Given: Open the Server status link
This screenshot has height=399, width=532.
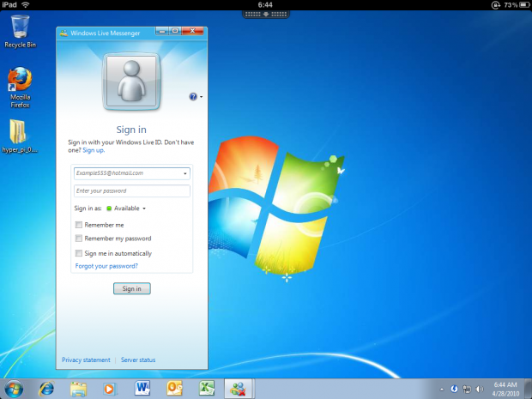Looking at the screenshot, I should pyautogui.click(x=138, y=360).
